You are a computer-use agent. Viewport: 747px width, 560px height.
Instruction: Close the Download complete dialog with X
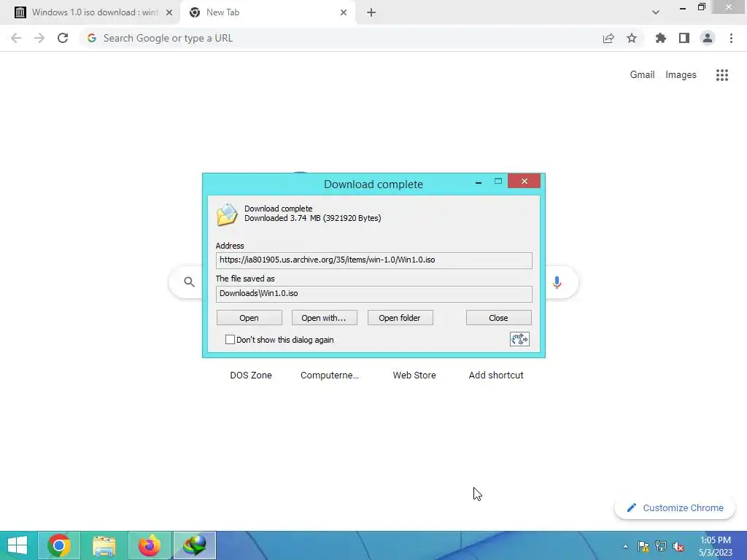(x=524, y=181)
